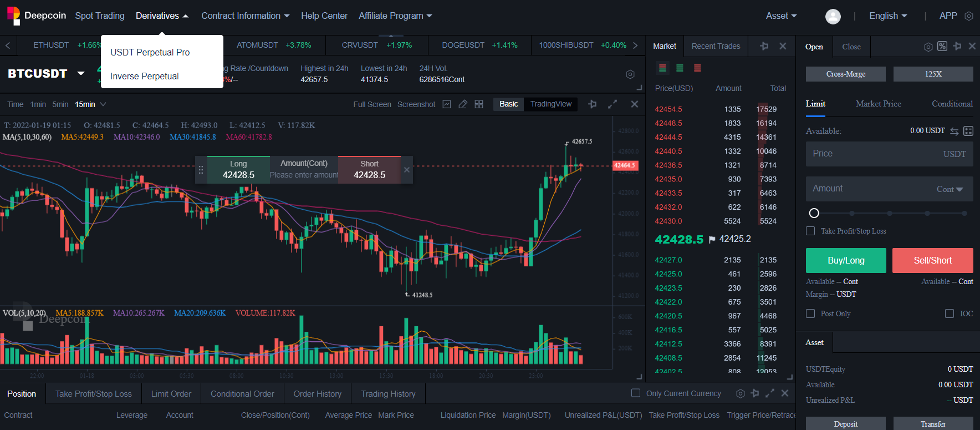980x430 pixels.
Task: Expand Contract Information dropdown
Action: [246, 16]
